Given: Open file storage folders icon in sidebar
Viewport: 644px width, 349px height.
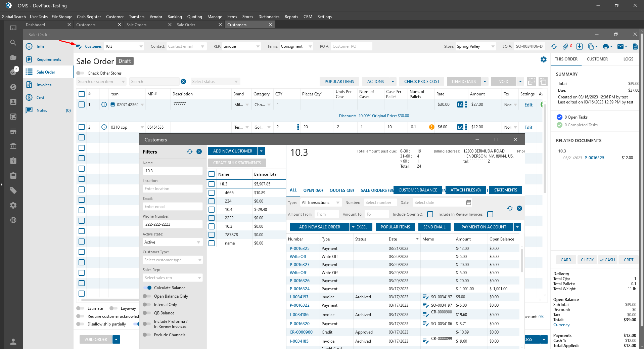Looking at the screenshot, I should 13,57.
